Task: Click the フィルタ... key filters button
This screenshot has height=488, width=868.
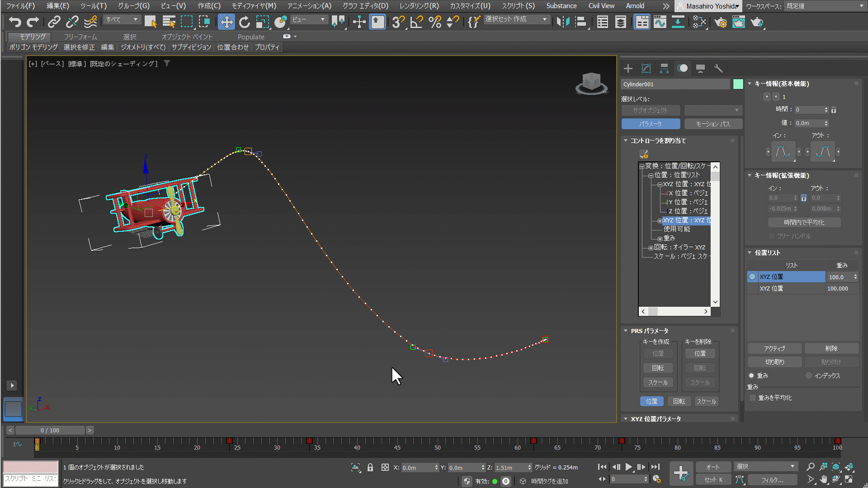Action: [x=771, y=480]
